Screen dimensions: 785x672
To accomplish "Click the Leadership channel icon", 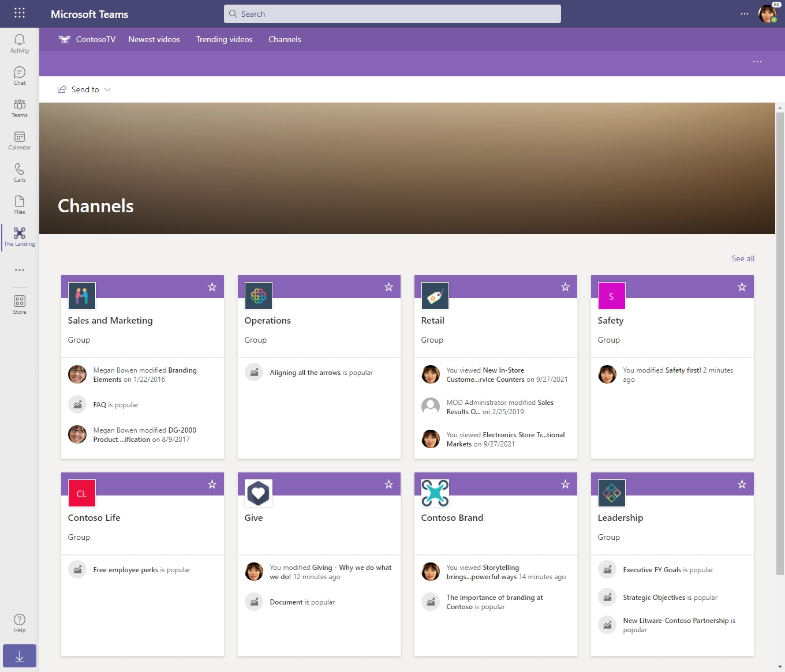I will coord(612,494).
